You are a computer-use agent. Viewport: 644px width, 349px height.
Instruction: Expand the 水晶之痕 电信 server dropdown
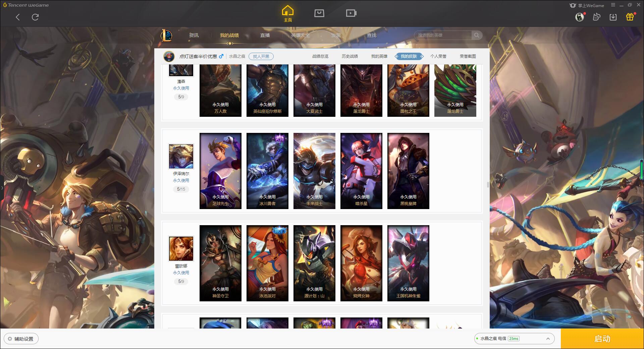pos(514,339)
